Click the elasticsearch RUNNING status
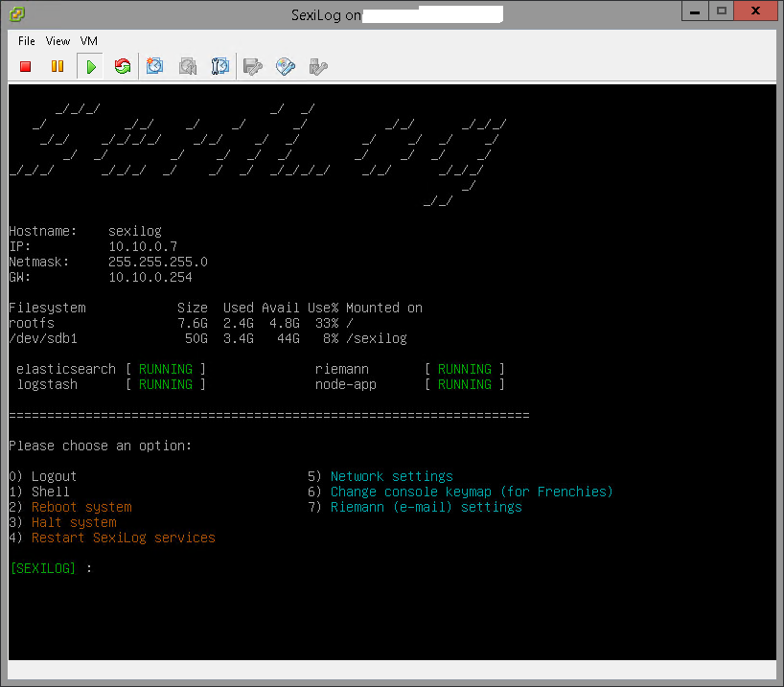 click(166, 370)
